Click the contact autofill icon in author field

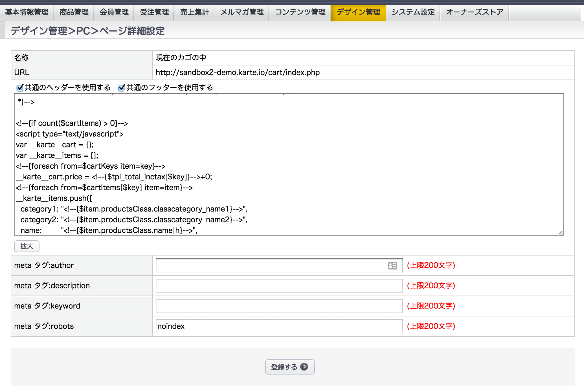coord(392,265)
